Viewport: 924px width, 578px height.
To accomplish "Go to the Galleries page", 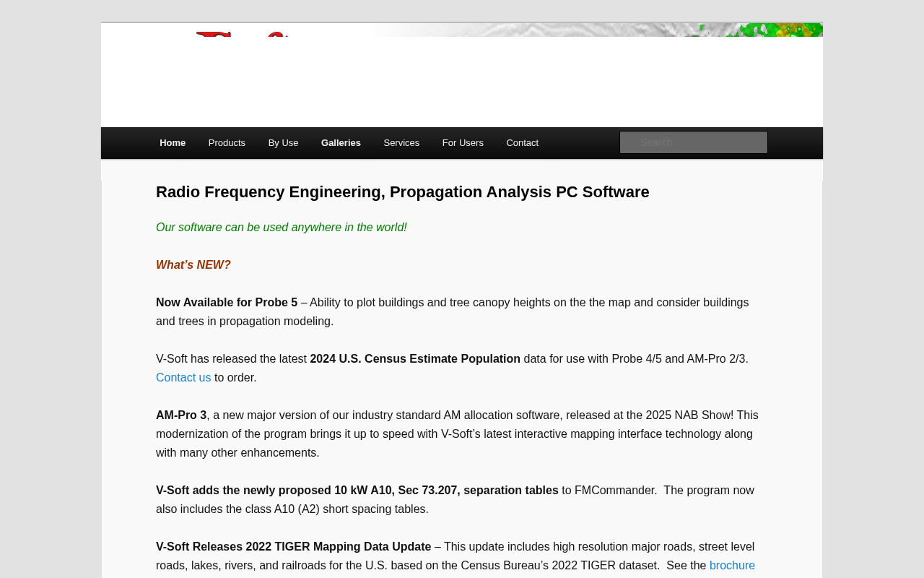I will [341, 143].
